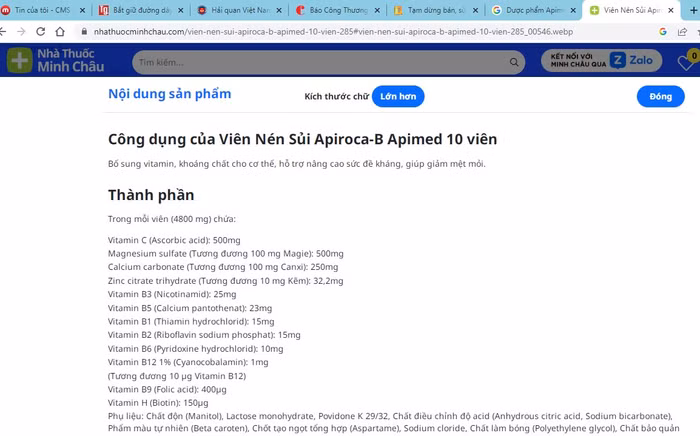Click the lock icon for site information

pos(84,32)
